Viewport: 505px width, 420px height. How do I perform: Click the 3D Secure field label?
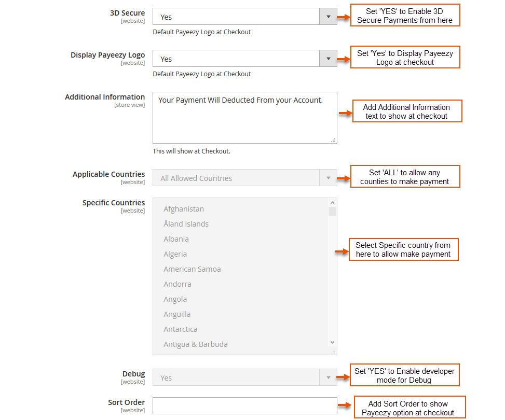pos(127,12)
